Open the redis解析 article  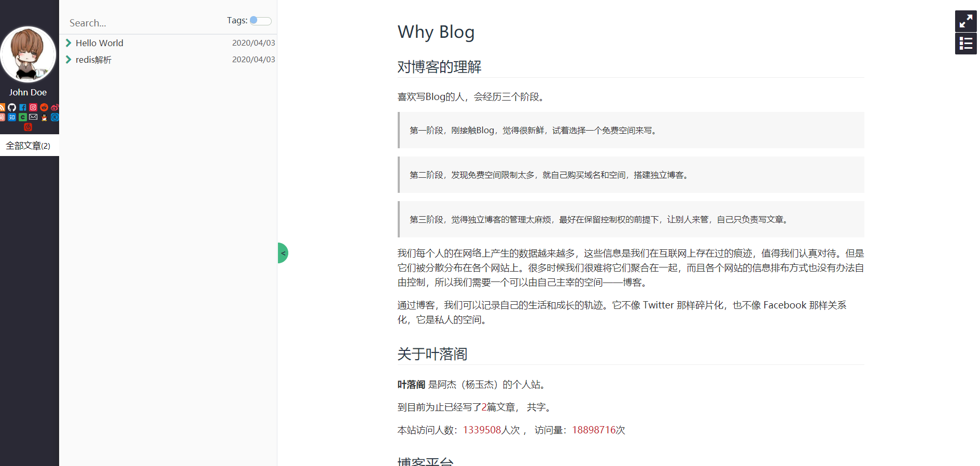pyautogui.click(x=93, y=60)
